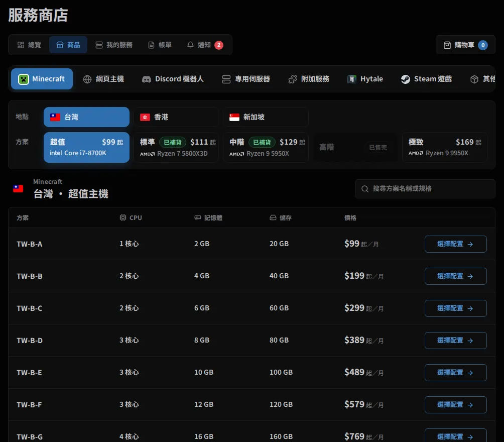The width and height of the screenshot is (504, 442).
Task: Click the magnifier icon in search field
Action: 364,189
